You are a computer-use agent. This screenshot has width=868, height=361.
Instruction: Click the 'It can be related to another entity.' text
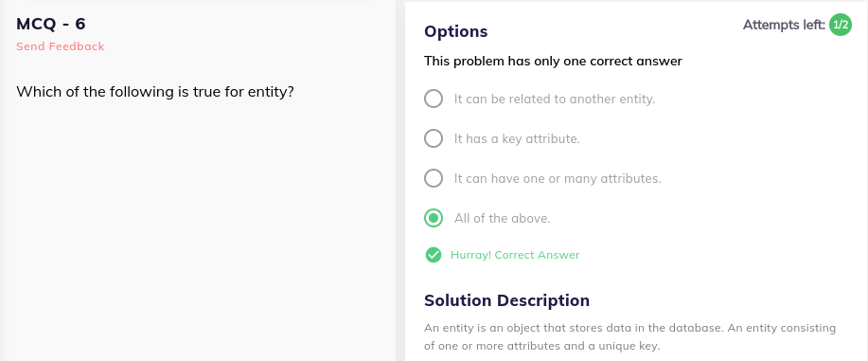555,99
